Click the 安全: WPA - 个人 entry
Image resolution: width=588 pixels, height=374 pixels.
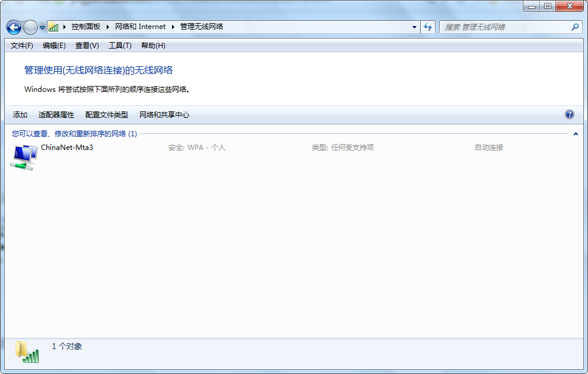197,148
